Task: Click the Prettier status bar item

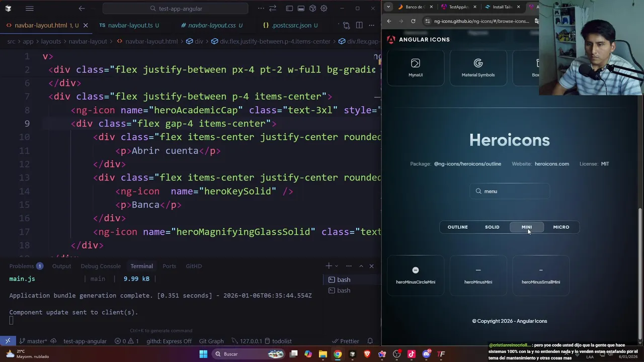Action: 345,341
